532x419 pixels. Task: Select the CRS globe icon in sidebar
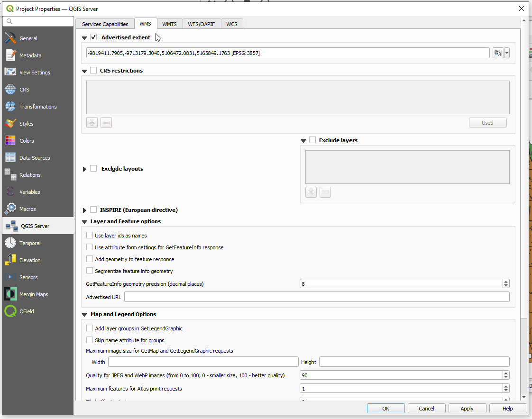10,90
